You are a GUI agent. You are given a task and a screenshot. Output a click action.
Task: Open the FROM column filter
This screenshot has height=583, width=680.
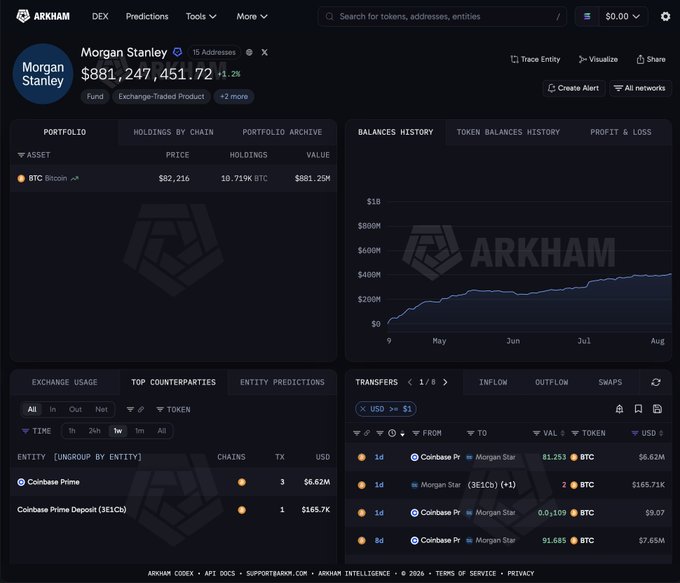point(426,433)
